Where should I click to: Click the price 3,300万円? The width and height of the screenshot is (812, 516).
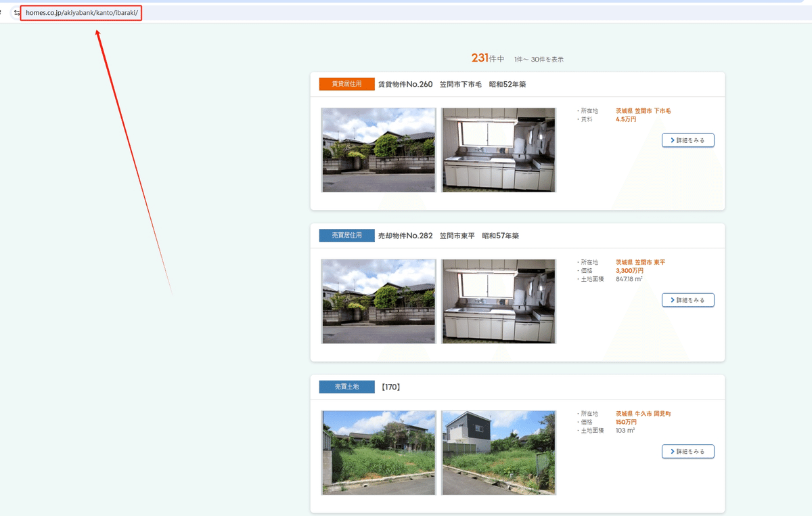629,270
